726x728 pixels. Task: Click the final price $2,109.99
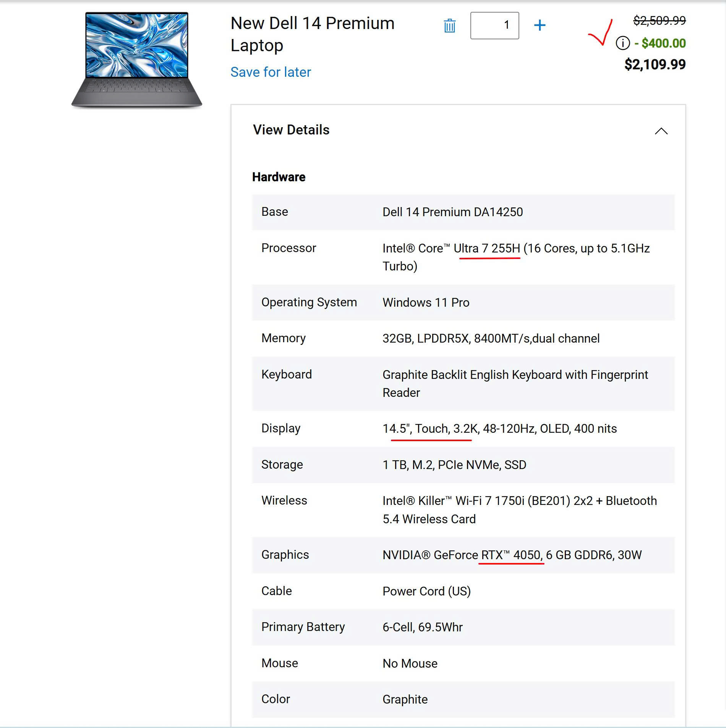pyautogui.click(x=655, y=65)
